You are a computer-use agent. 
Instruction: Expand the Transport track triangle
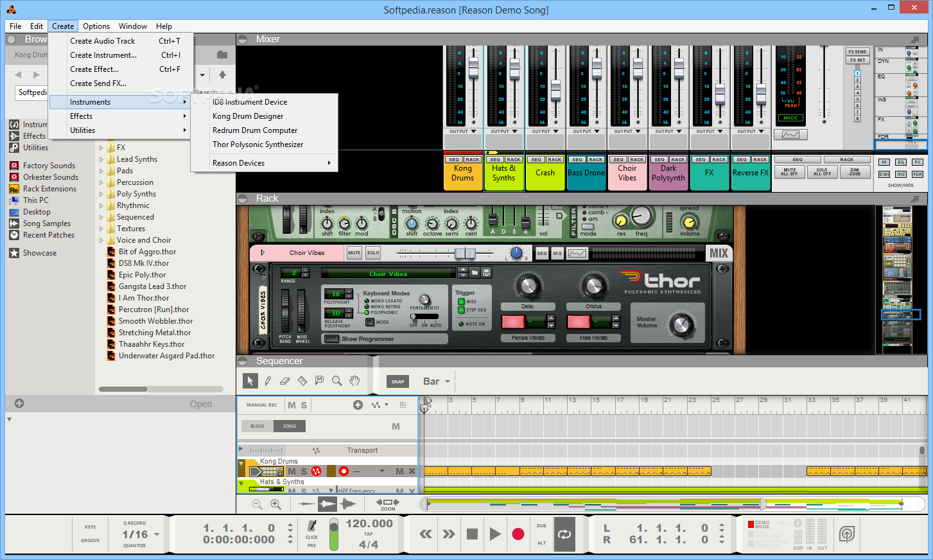pyautogui.click(x=241, y=449)
